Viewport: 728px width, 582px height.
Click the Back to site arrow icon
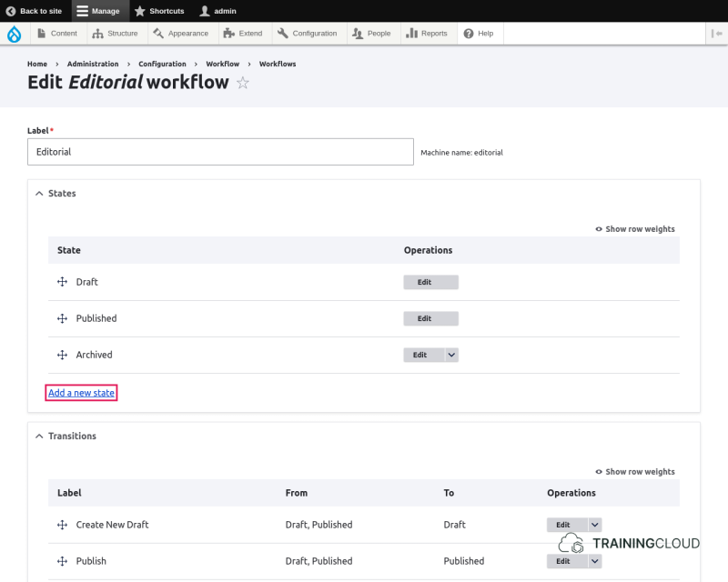click(x=11, y=11)
